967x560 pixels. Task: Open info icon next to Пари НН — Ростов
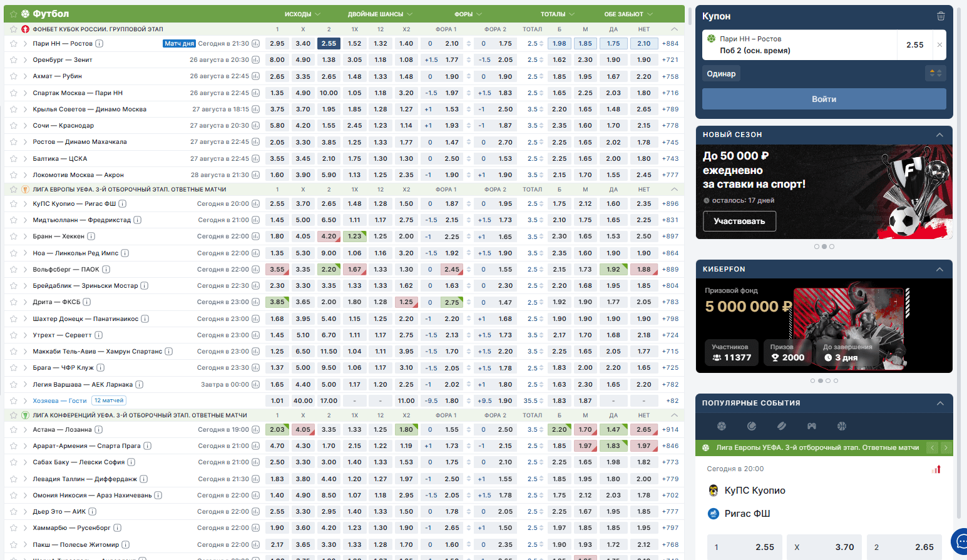[99, 44]
